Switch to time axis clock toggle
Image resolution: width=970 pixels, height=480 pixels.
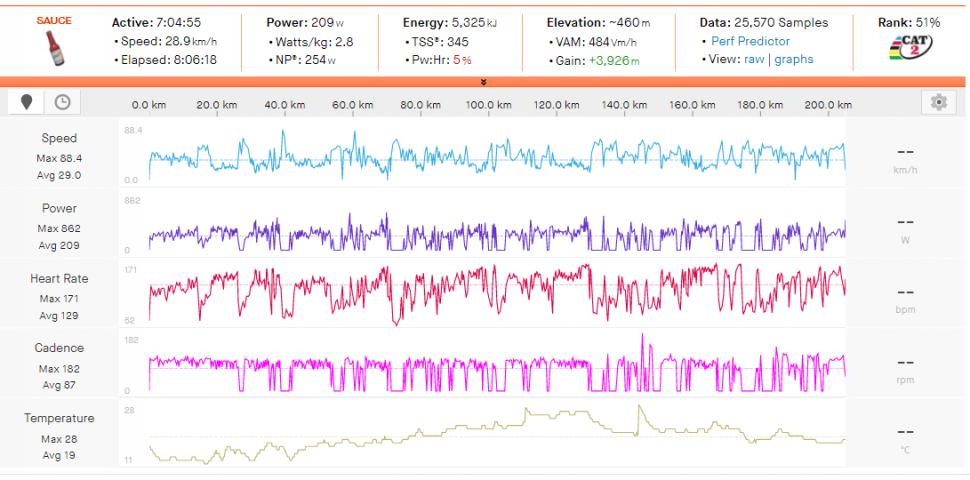[62, 102]
